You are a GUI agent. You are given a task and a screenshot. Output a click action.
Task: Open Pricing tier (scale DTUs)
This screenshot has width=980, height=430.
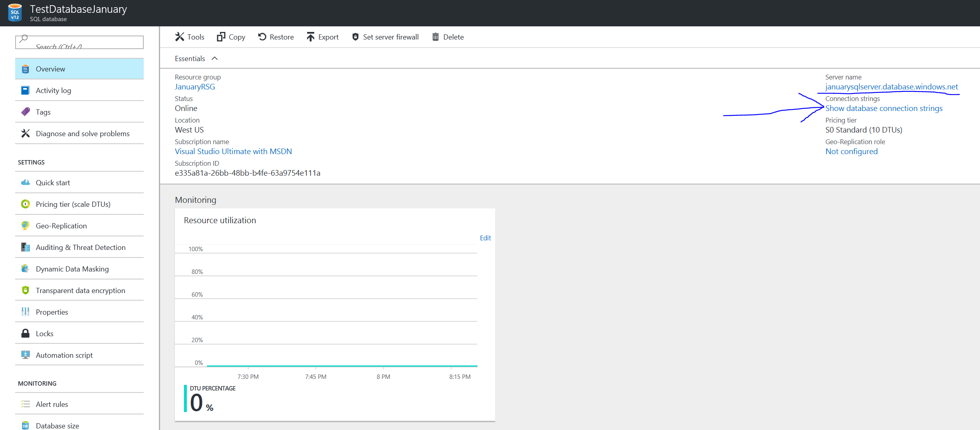(x=79, y=204)
